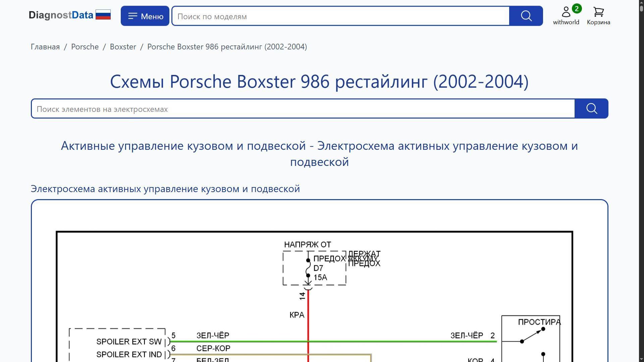
Task: Click the НАПРЯЖ ОТ label in diagram
Action: (x=308, y=245)
